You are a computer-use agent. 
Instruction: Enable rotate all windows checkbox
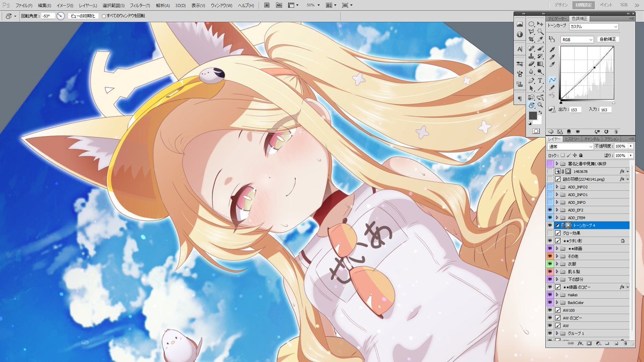pos(104,16)
